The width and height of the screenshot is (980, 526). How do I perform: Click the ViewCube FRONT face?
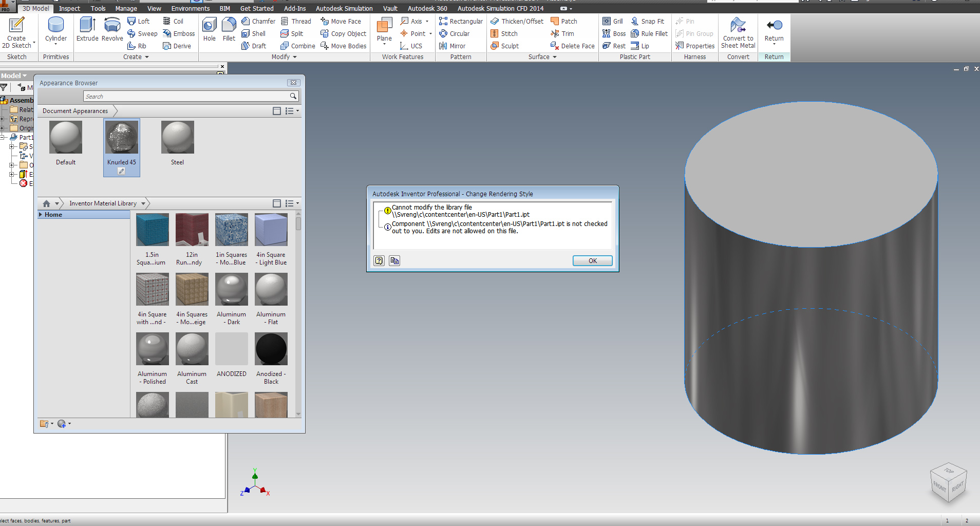939,486
